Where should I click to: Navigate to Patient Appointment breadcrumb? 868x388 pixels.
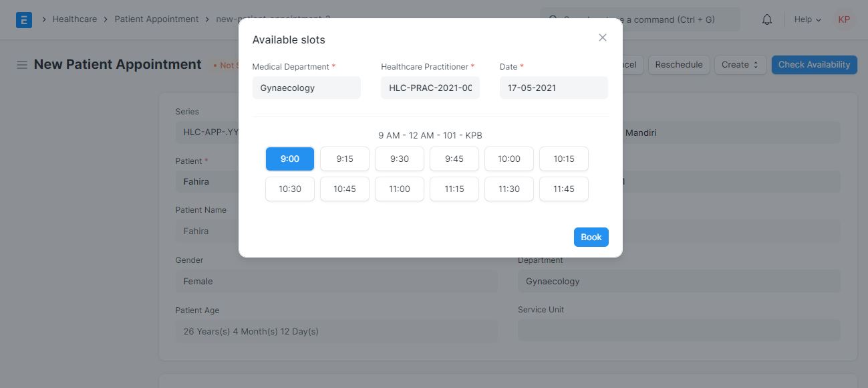pos(156,19)
